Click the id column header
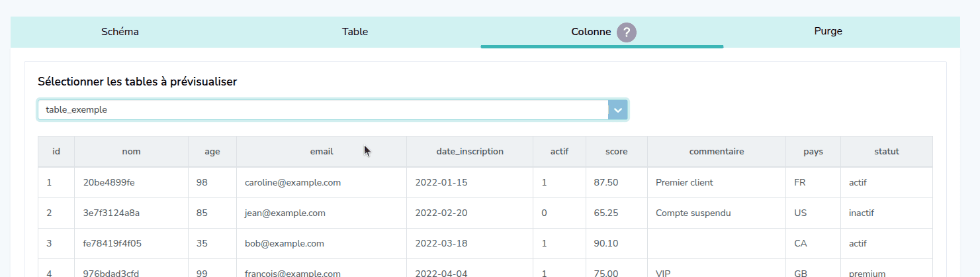The image size is (980, 277). click(56, 152)
